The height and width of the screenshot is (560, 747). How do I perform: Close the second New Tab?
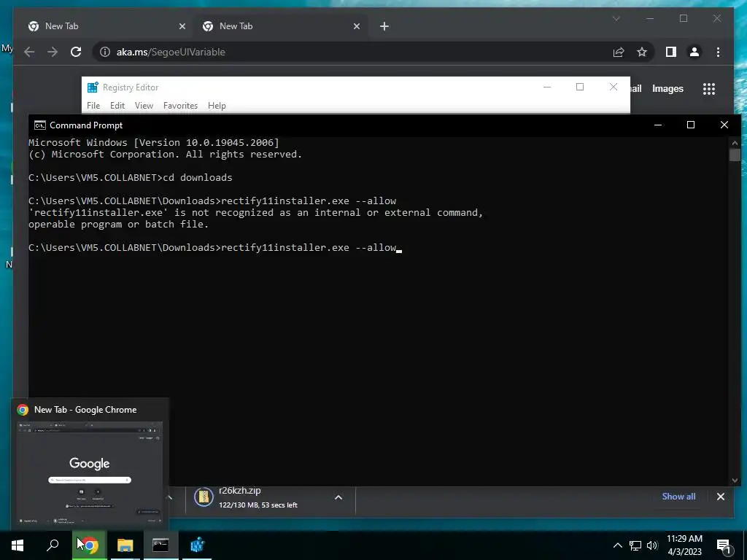coord(356,26)
